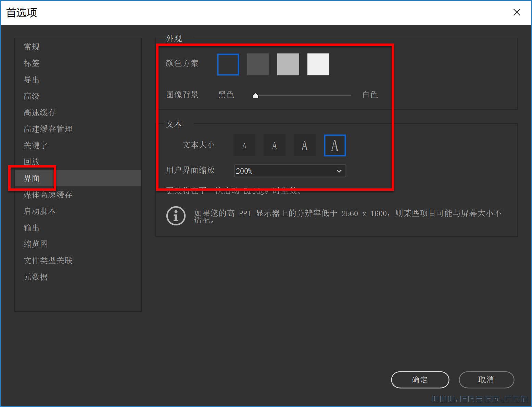Go to the 文件类型关联 section
The image size is (532, 407).
tap(48, 260)
